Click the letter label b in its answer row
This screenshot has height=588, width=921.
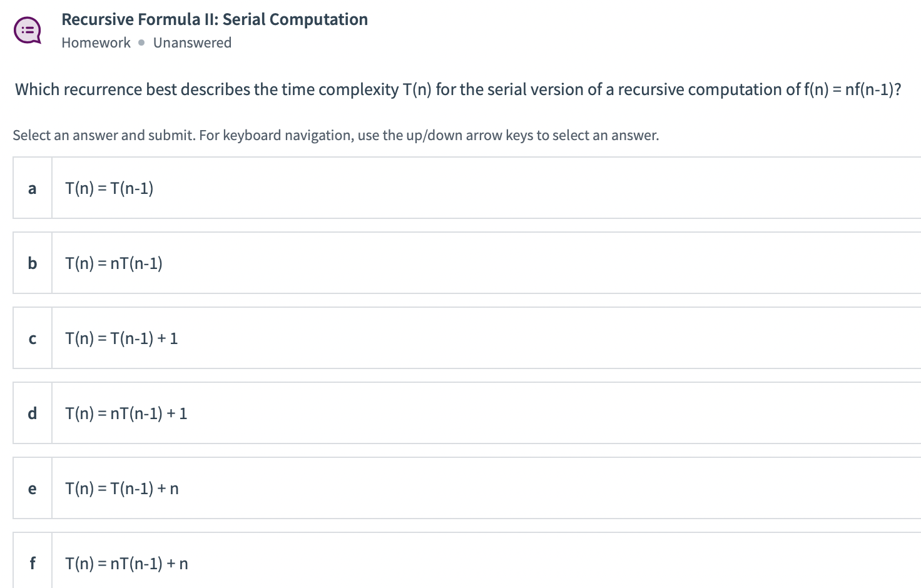pyautogui.click(x=32, y=263)
